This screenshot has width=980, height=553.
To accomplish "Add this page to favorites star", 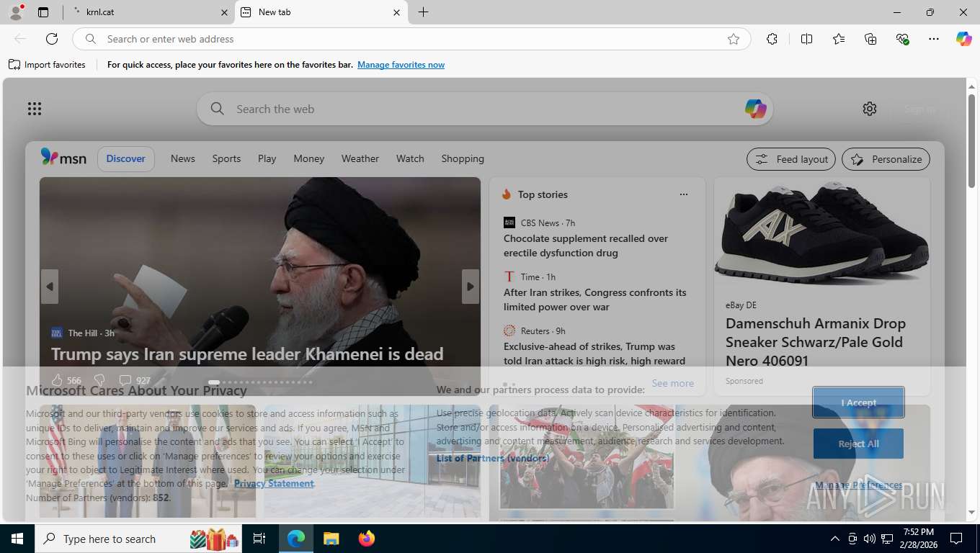I will pyautogui.click(x=734, y=39).
